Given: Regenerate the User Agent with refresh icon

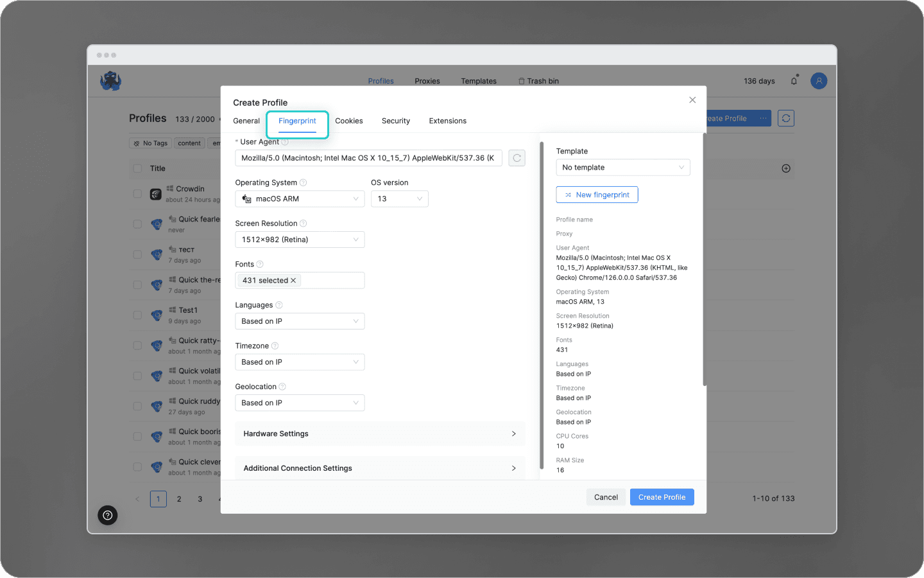Looking at the screenshot, I should [x=517, y=158].
